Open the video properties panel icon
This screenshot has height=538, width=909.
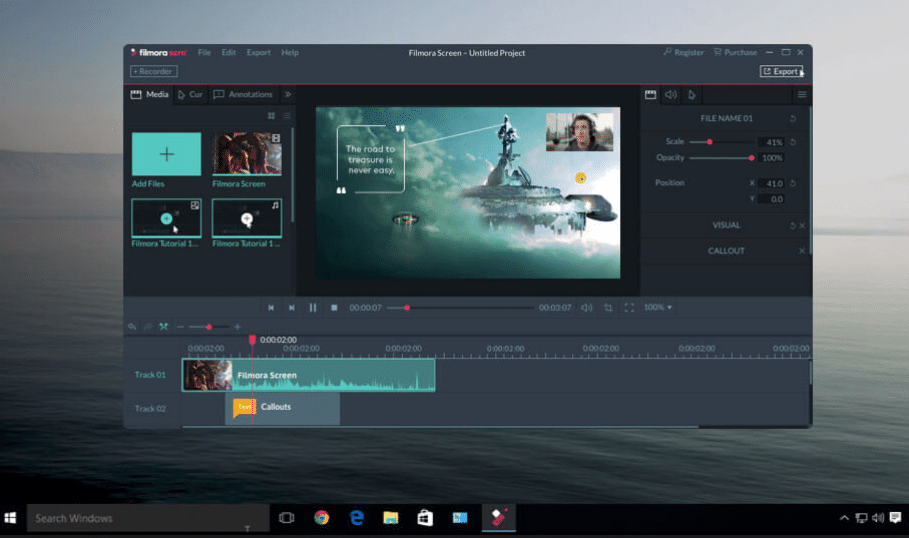(650, 94)
